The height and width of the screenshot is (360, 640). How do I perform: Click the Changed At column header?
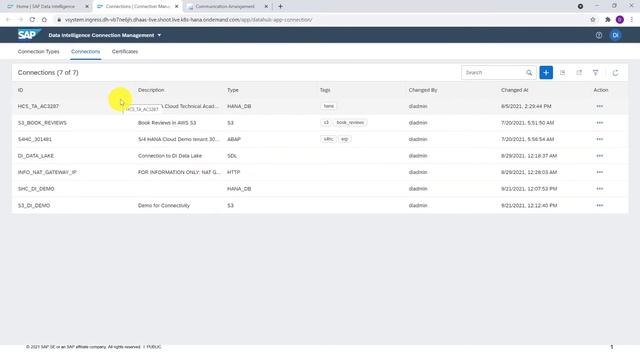515,90
